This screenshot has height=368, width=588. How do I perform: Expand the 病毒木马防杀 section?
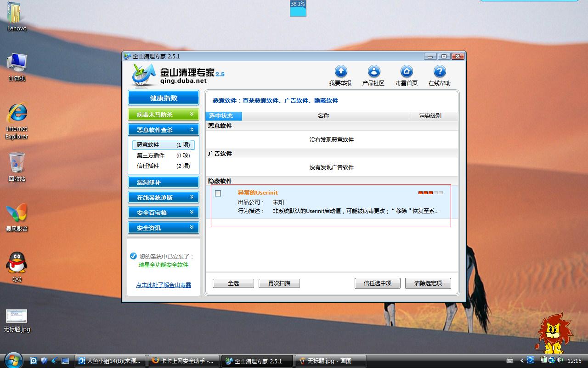pyautogui.click(x=164, y=115)
